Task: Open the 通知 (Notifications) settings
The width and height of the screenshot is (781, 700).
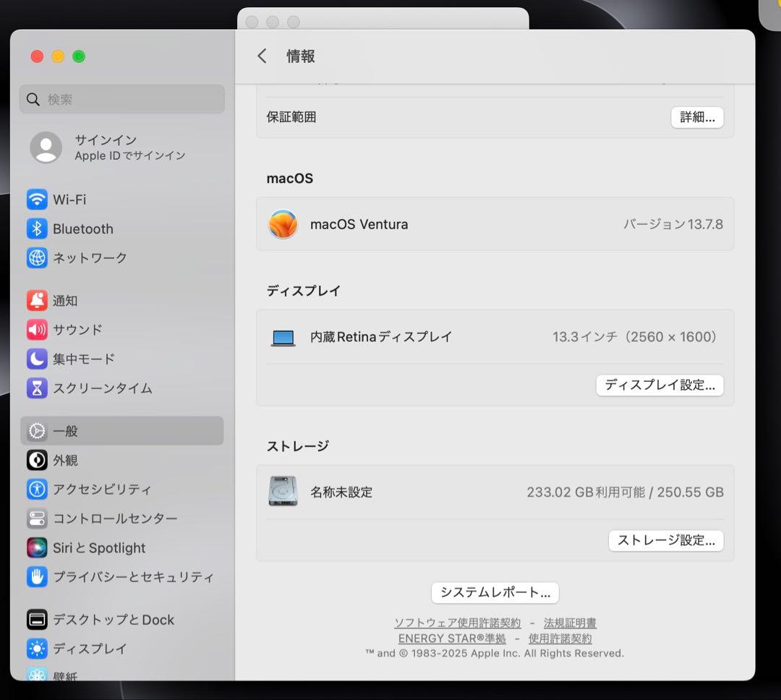Action: point(69,301)
